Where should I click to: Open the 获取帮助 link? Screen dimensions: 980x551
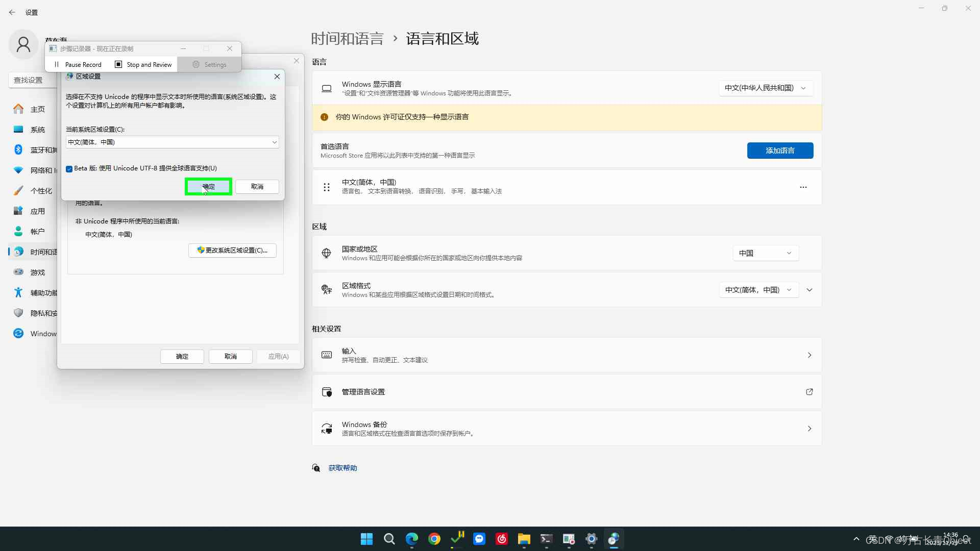pyautogui.click(x=342, y=468)
